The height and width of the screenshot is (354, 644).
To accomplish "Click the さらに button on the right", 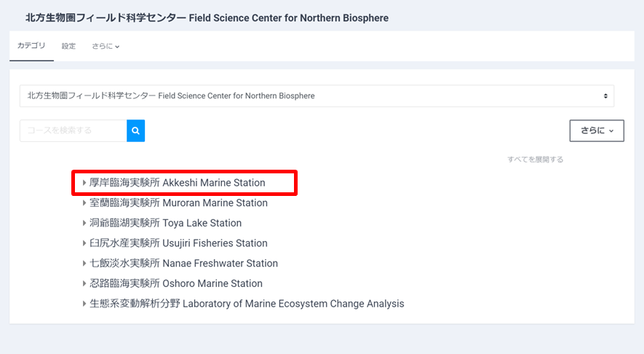I will click(x=596, y=131).
